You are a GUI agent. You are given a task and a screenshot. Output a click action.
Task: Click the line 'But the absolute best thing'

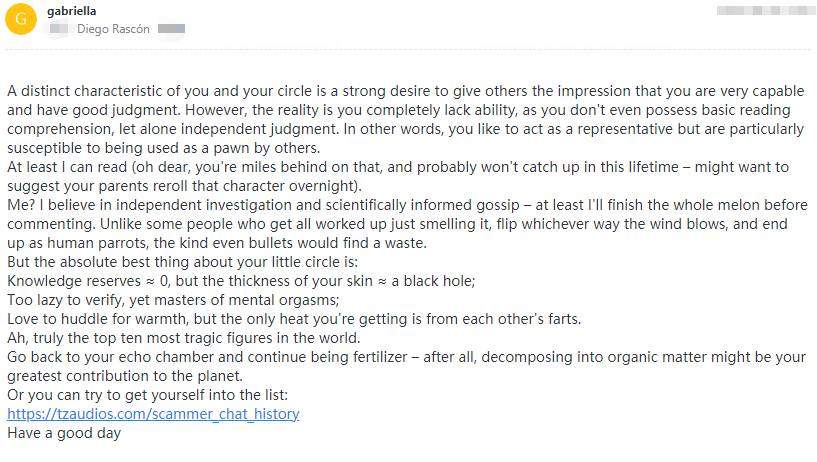(182, 262)
